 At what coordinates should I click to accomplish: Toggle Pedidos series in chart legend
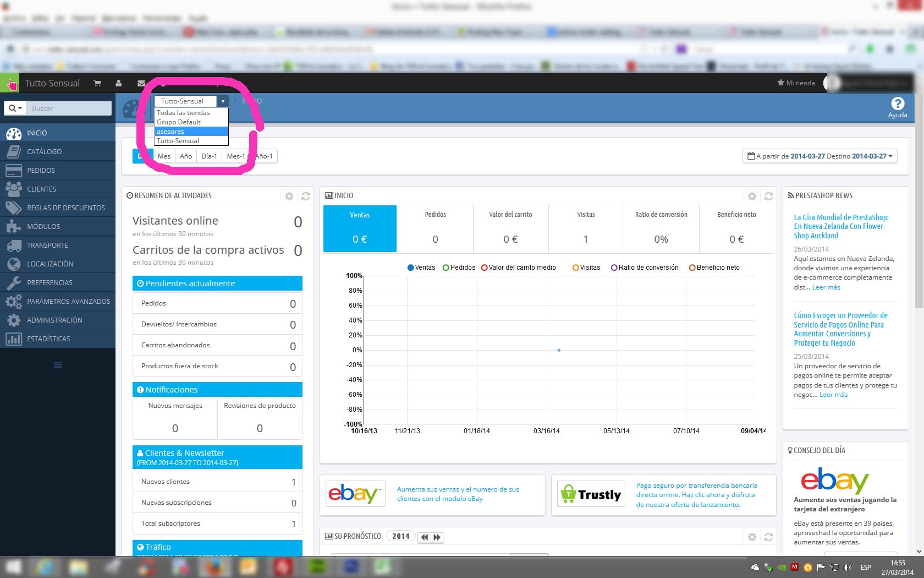[x=459, y=268]
